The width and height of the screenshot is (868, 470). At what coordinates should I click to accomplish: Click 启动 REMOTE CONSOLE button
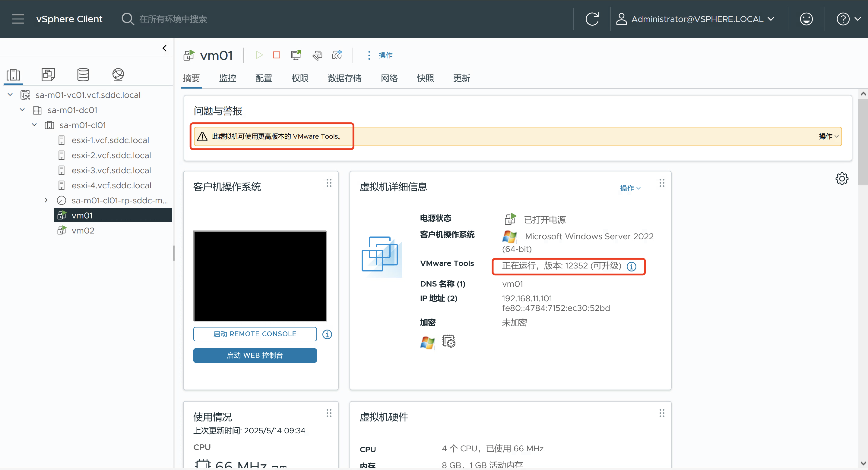pyautogui.click(x=255, y=334)
